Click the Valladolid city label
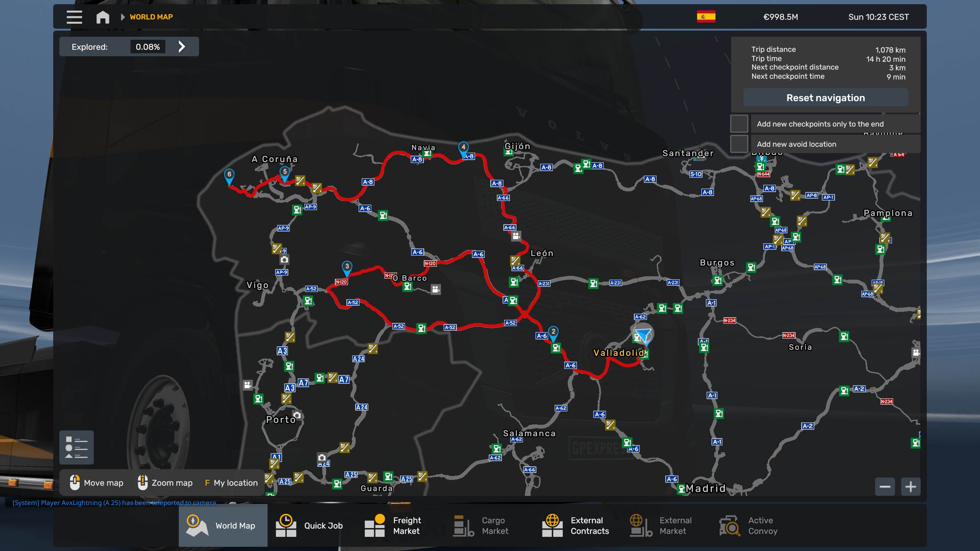This screenshot has width=980, height=551. pos(618,353)
